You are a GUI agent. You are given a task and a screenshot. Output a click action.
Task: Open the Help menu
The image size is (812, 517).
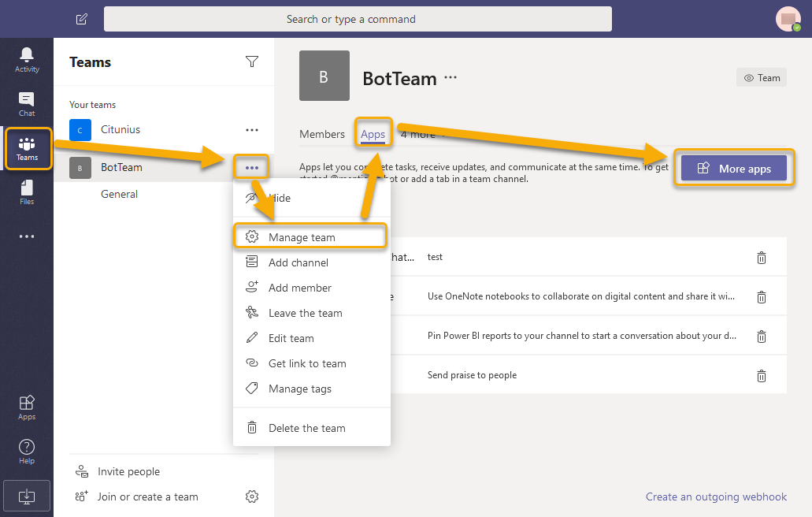27,452
